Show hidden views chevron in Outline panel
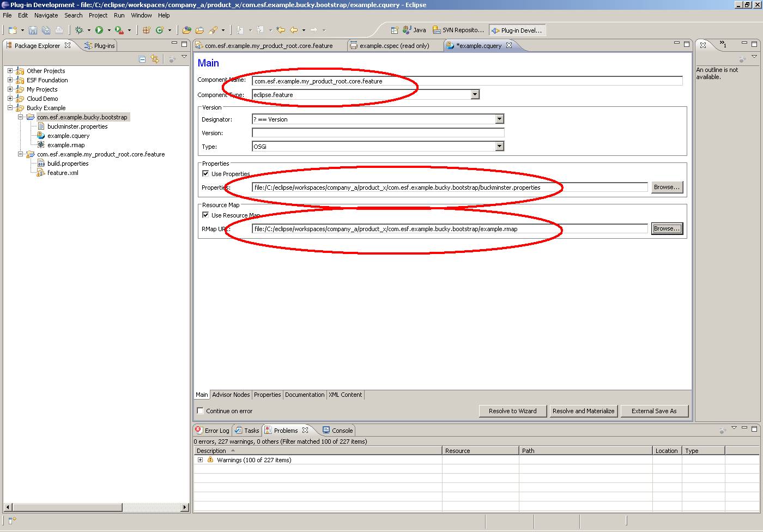This screenshot has height=532, width=763. [x=723, y=44]
